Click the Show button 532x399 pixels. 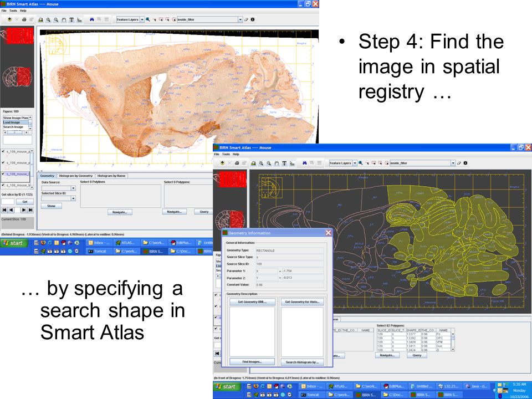(51, 206)
